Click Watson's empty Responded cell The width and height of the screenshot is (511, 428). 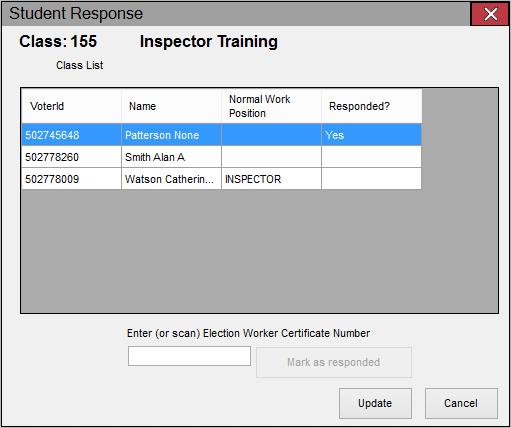click(372, 179)
